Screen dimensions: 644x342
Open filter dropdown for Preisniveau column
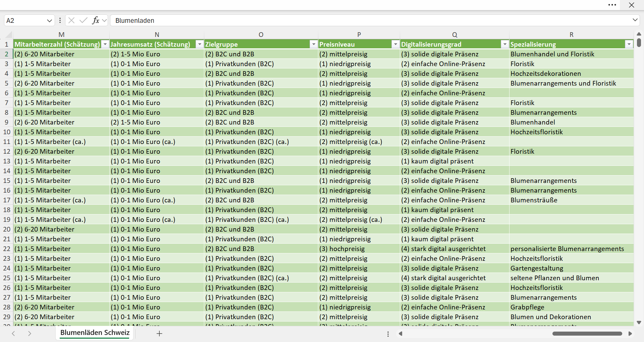click(x=395, y=44)
